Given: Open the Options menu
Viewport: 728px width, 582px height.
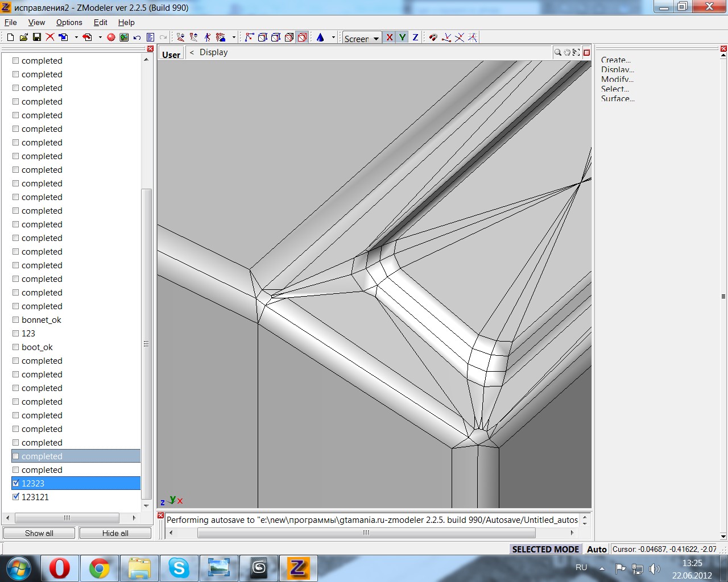Looking at the screenshot, I should point(69,22).
